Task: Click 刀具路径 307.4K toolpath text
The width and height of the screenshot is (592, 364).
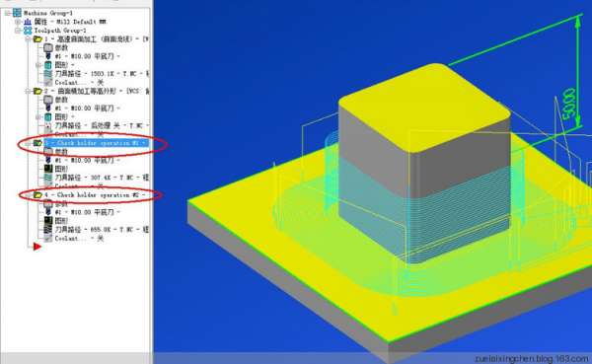Action: [x=102, y=178]
